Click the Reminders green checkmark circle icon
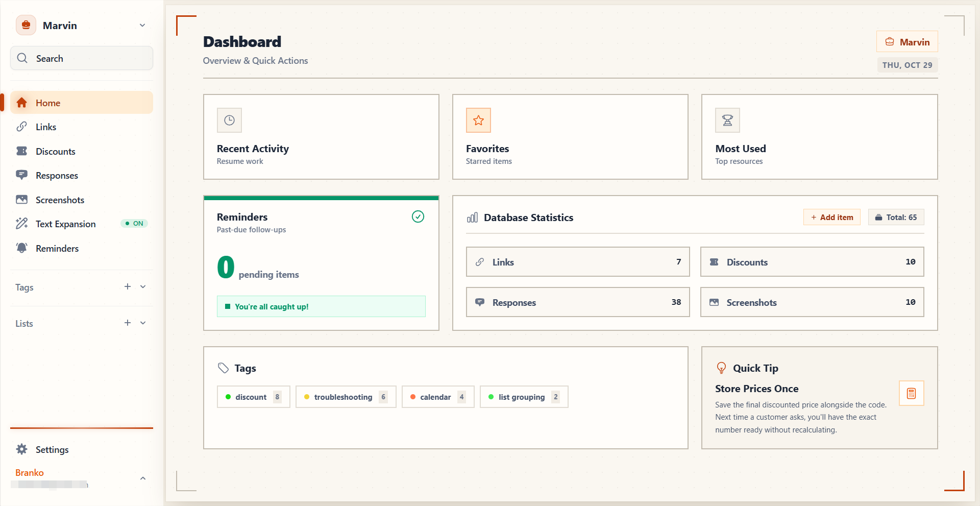The image size is (980, 506). point(418,217)
